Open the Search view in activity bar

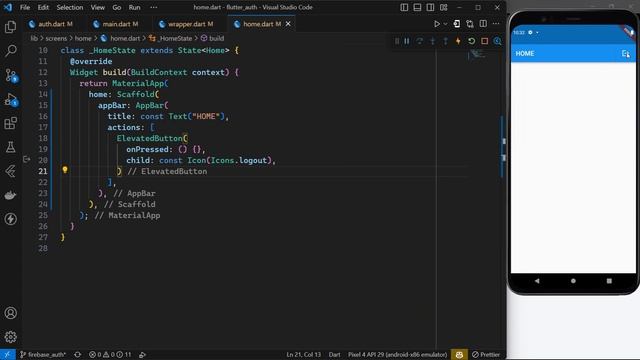(x=11, y=51)
